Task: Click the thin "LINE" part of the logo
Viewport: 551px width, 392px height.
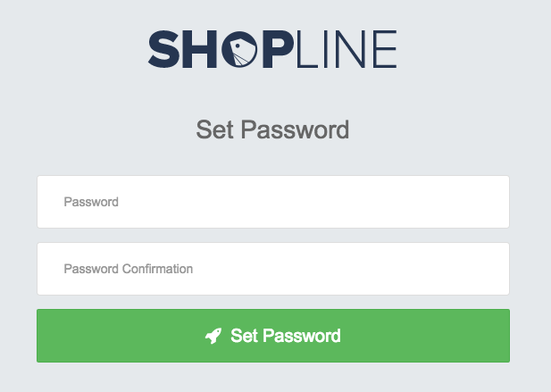Action: tap(346, 49)
